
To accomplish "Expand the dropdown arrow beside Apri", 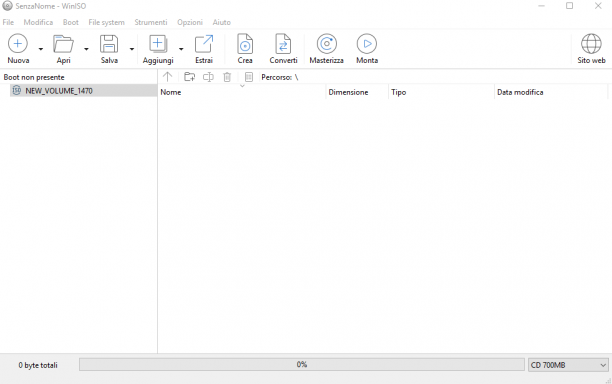I will tap(86, 49).
